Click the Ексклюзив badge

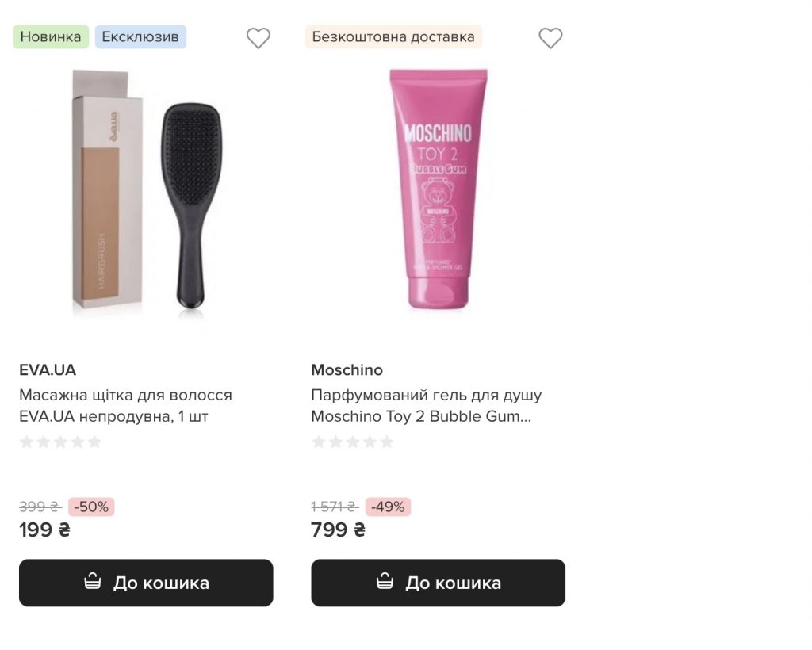point(140,36)
